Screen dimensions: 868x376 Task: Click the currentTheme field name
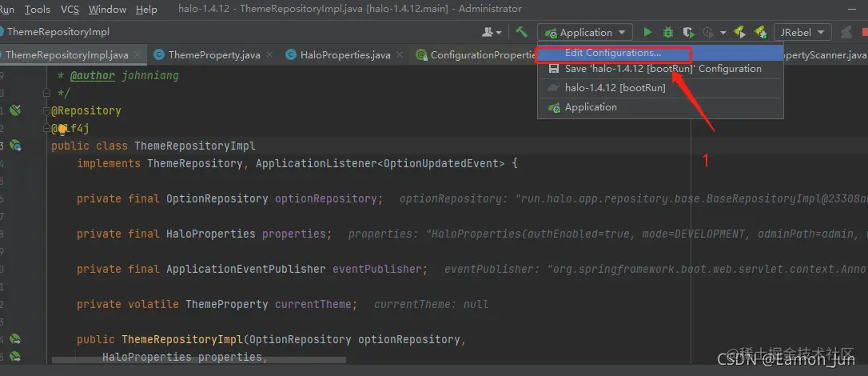(313, 304)
